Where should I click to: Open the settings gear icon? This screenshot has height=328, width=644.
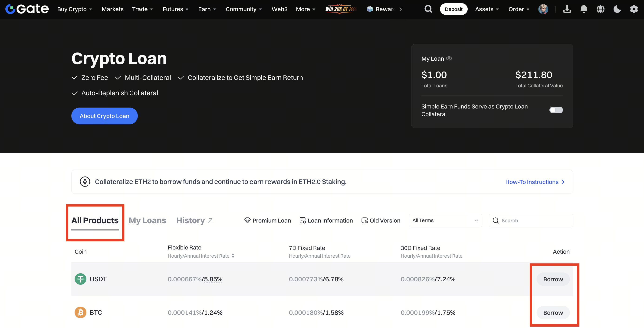(x=634, y=9)
